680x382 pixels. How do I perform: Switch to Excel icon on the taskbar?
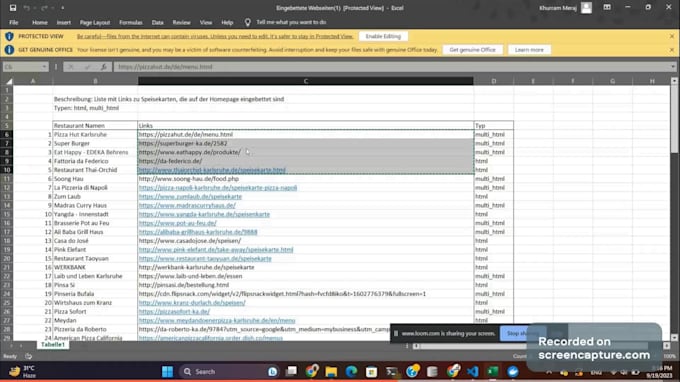click(493, 372)
